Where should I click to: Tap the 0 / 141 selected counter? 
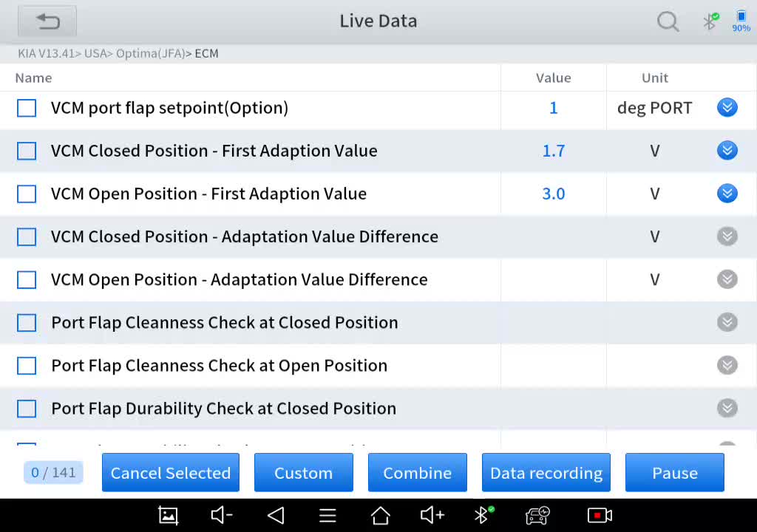click(x=53, y=473)
